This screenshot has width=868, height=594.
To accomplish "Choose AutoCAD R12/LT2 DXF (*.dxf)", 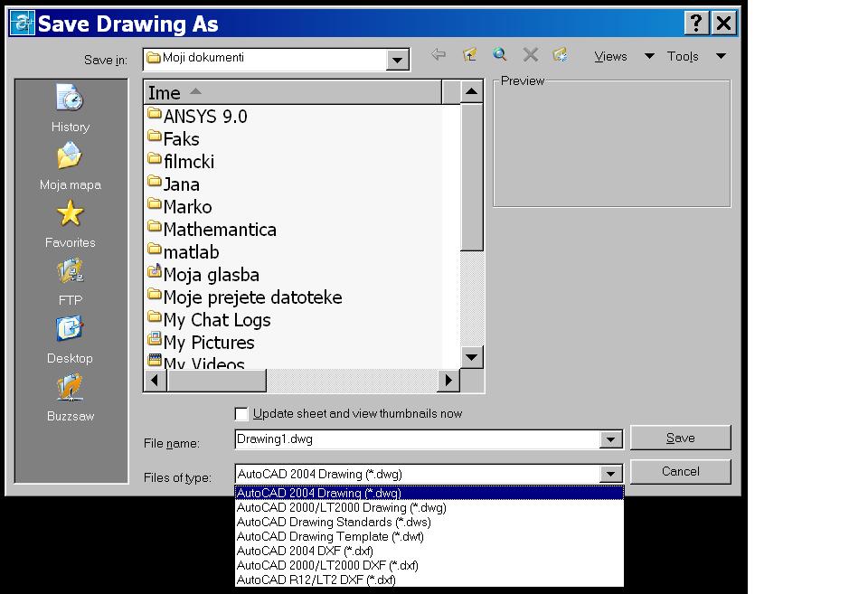I will [x=429, y=580].
